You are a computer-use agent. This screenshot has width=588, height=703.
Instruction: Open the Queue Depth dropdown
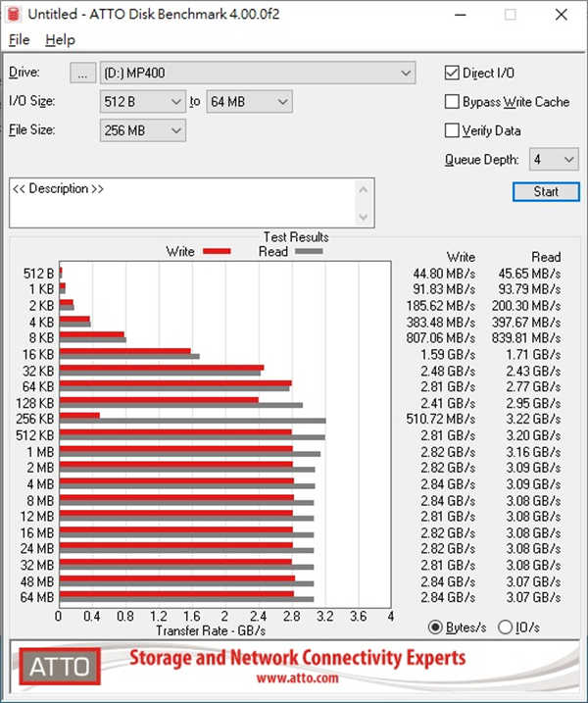[x=554, y=160]
